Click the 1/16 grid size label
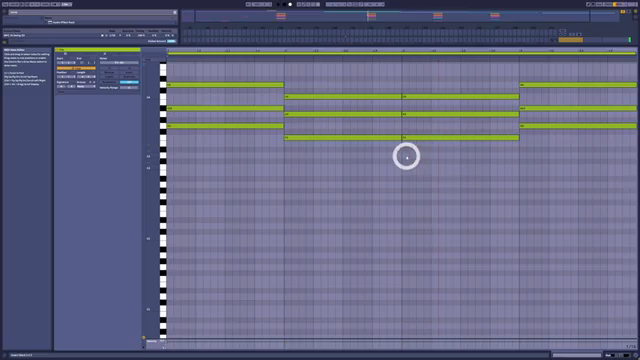Viewport: 640px width, 360px height. pos(631,347)
